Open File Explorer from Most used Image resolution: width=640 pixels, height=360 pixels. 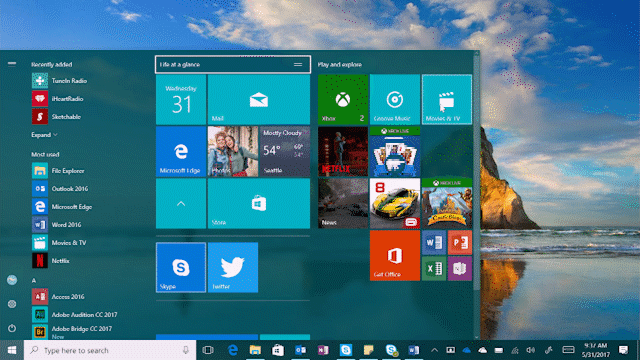tap(58, 171)
